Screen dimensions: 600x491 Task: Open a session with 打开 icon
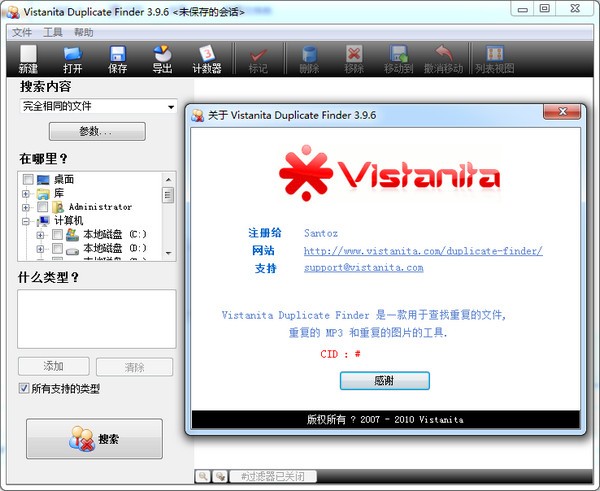tap(73, 59)
